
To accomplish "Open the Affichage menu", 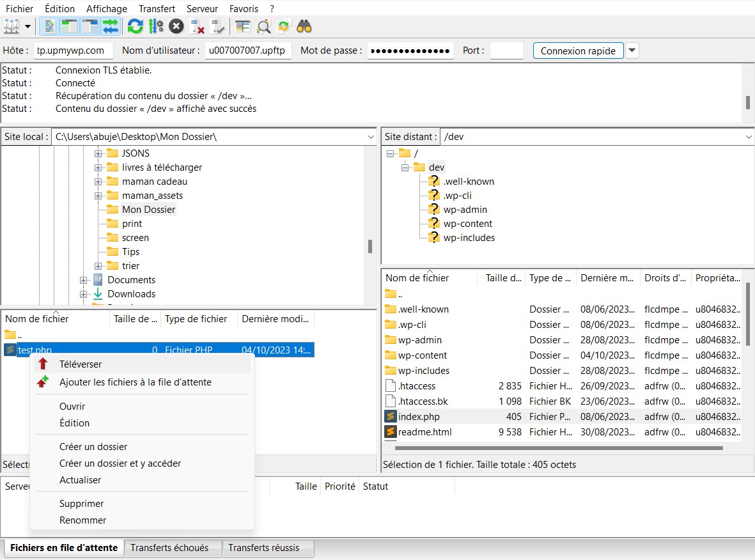I will pyautogui.click(x=106, y=9).
